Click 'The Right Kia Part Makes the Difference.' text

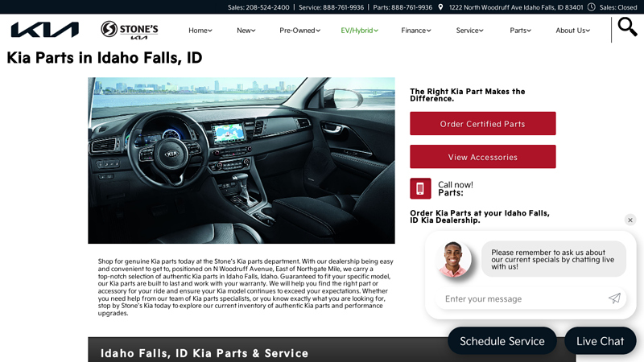tap(468, 95)
